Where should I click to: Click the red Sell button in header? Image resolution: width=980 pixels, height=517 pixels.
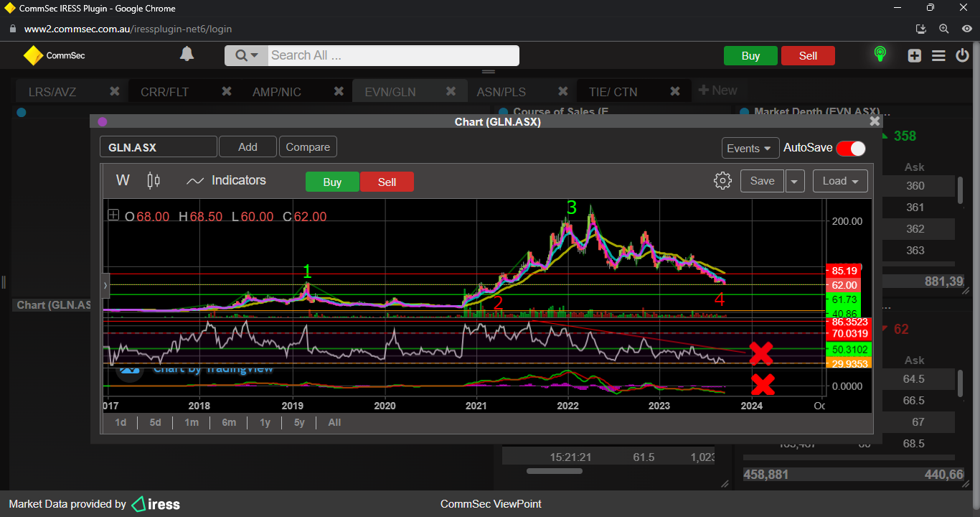[808, 56]
